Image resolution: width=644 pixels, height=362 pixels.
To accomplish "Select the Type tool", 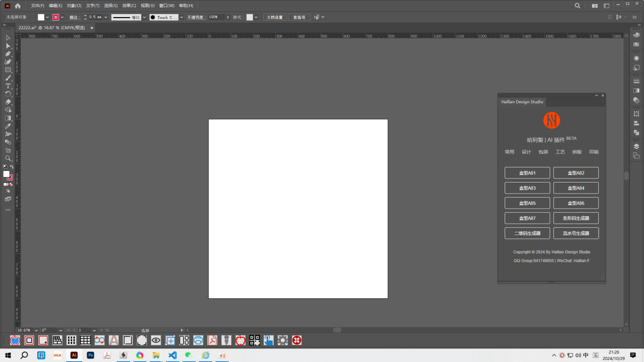I will 8,86.
